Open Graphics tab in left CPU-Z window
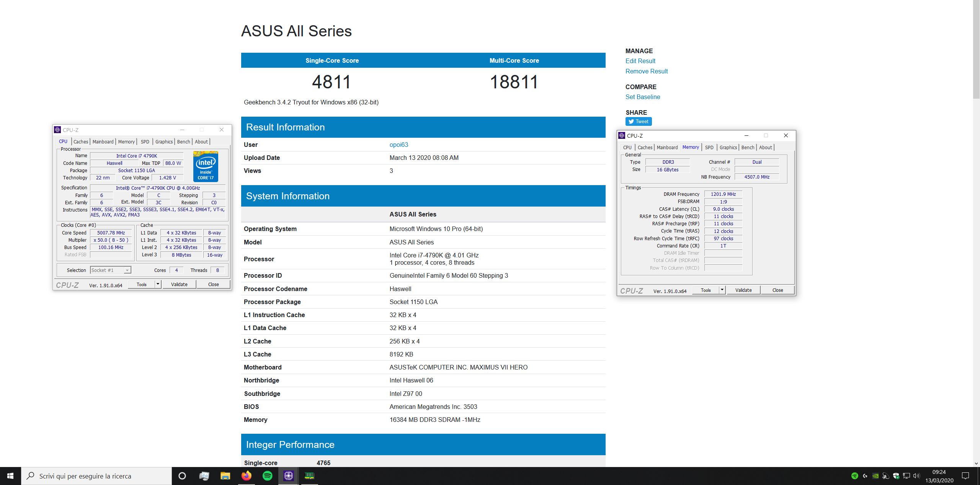This screenshot has width=980, height=485. (x=164, y=142)
